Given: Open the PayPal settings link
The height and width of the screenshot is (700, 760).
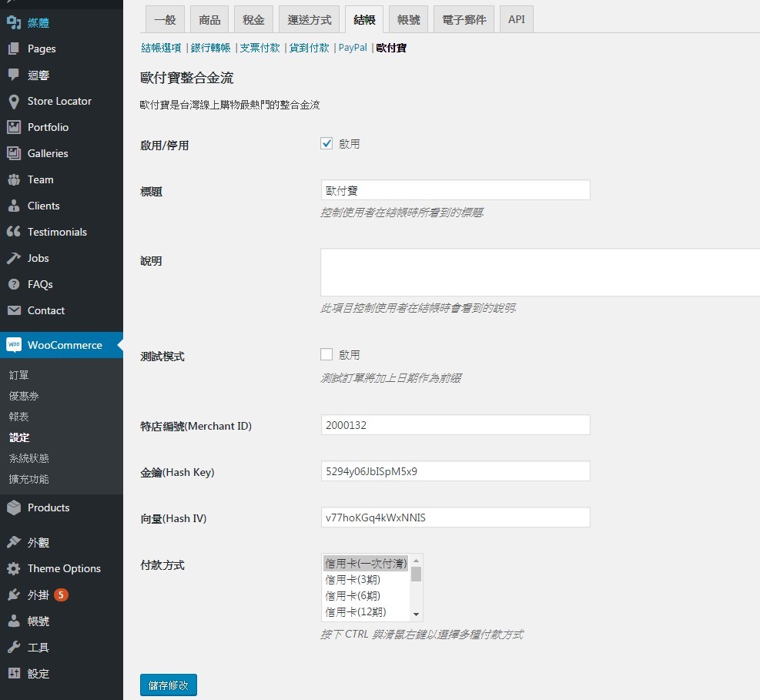Looking at the screenshot, I should pos(353,48).
